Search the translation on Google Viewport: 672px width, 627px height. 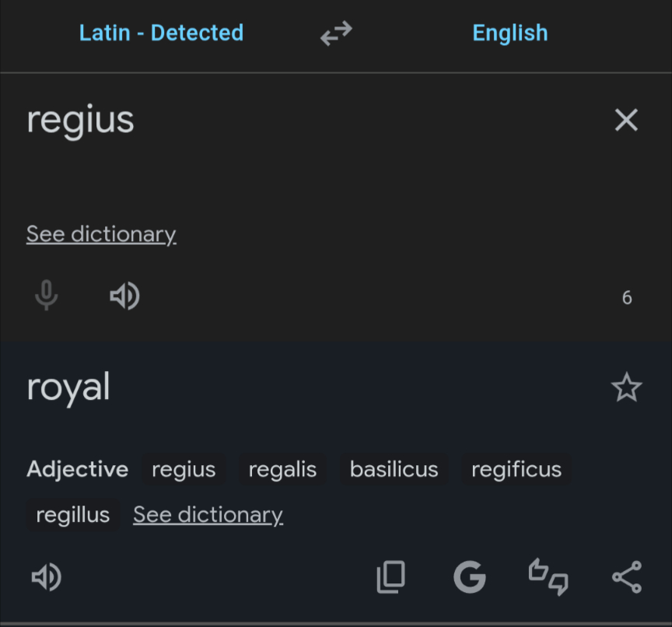tap(470, 576)
